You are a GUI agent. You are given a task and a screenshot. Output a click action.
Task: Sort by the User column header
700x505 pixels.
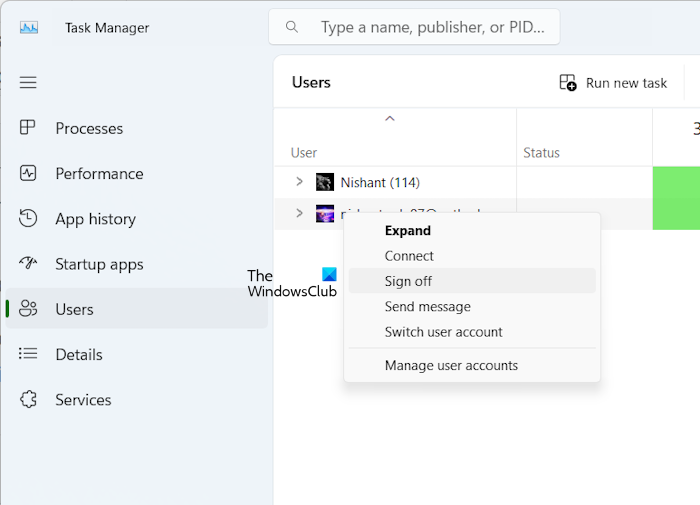[x=304, y=153]
